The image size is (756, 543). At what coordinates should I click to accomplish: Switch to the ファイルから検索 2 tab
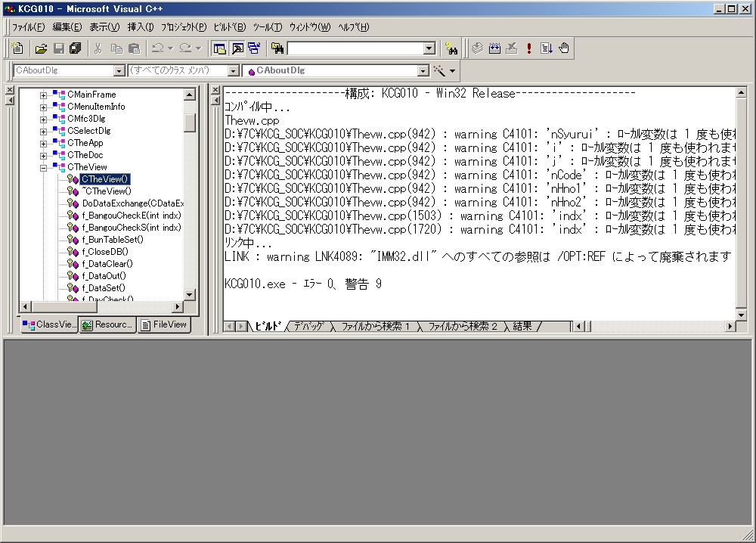(x=462, y=327)
